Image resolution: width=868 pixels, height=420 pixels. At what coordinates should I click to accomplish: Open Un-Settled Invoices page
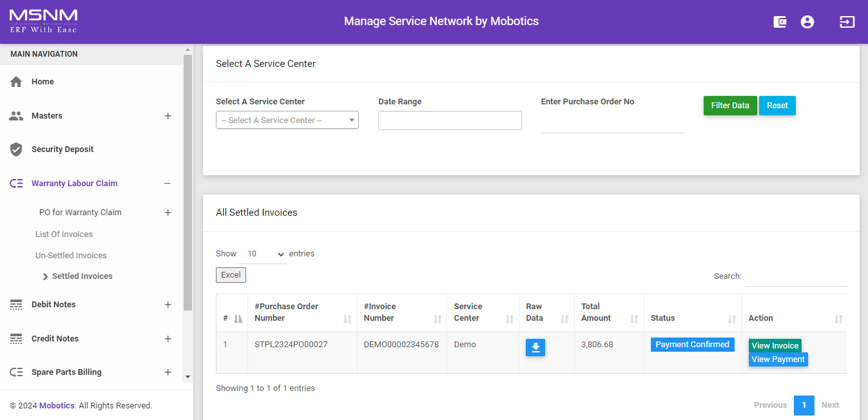click(x=71, y=256)
